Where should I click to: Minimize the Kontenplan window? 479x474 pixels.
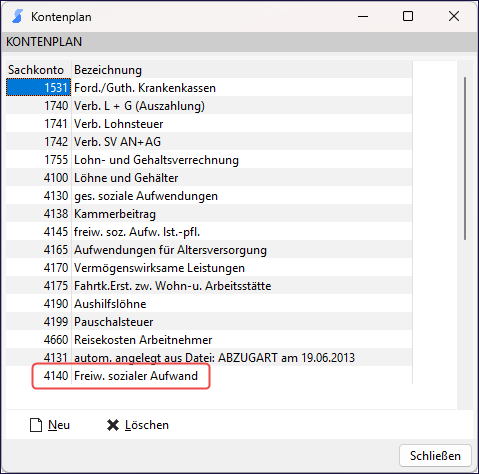tap(363, 16)
